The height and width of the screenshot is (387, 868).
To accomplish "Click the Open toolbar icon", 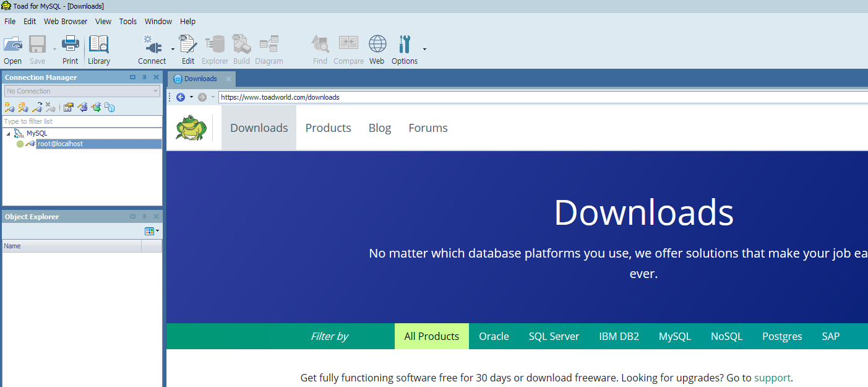I will click(x=12, y=45).
